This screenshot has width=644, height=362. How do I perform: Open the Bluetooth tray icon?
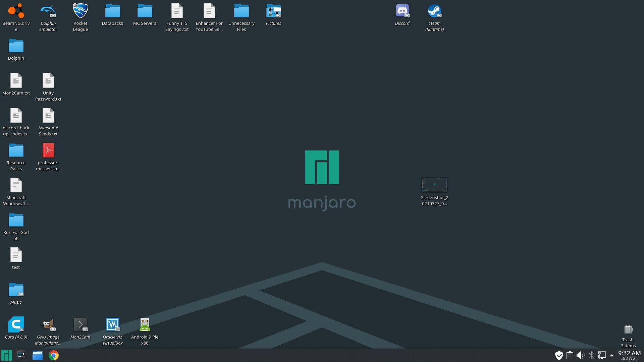tap(591, 355)
